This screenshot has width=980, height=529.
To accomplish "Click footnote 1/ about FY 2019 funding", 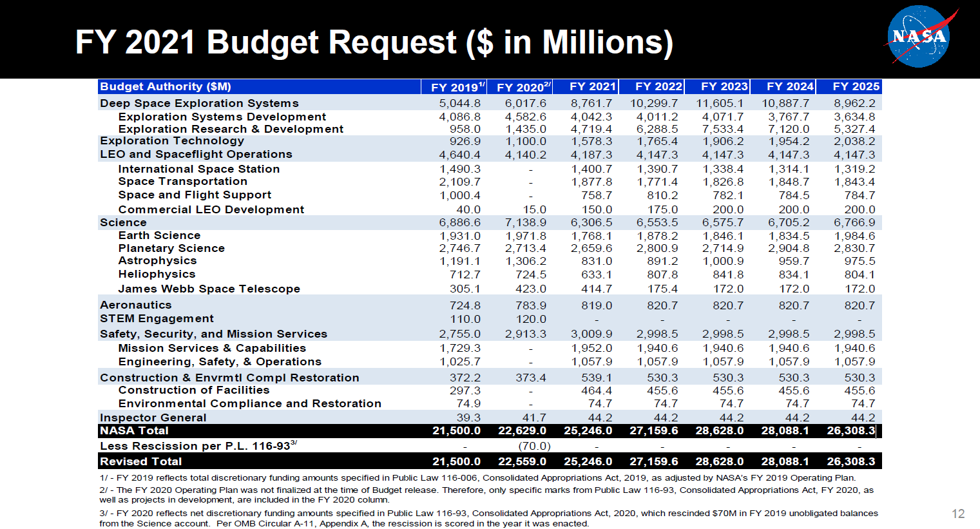I will click(477, 477).
